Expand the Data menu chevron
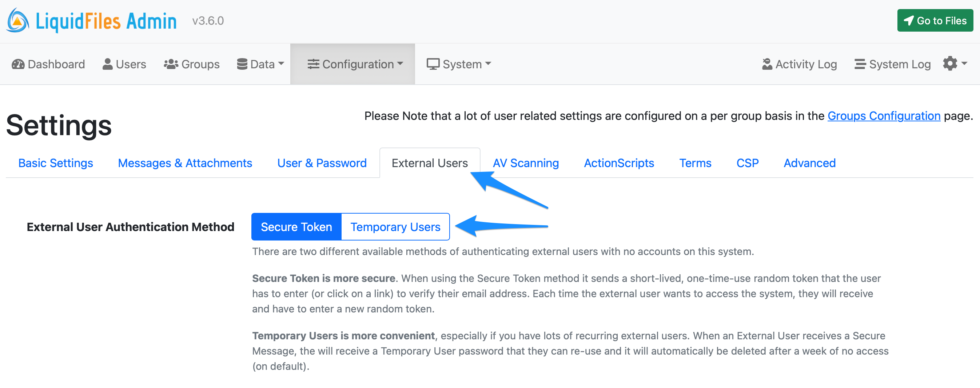The width and height of the screenshot is (980, 388). click(282, 64)
